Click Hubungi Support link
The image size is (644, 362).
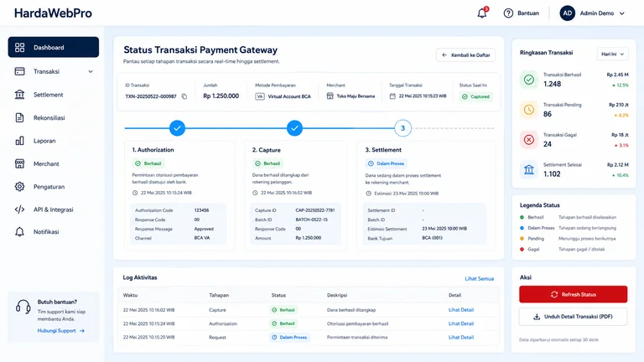point(60,330)
